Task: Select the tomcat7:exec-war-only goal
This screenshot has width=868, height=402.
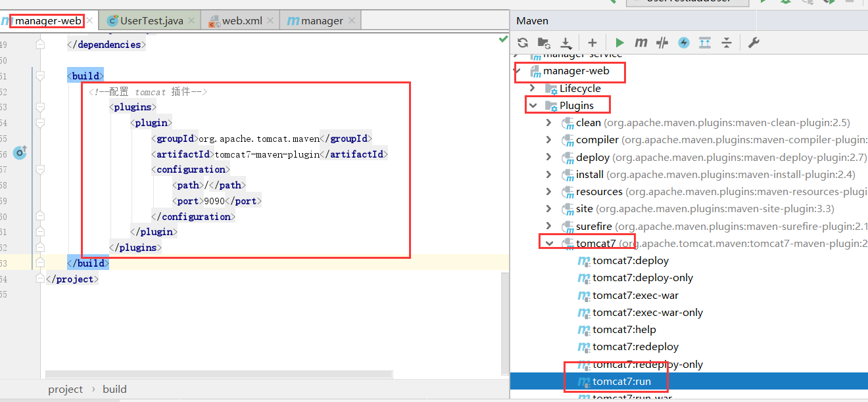Action: 648,312
